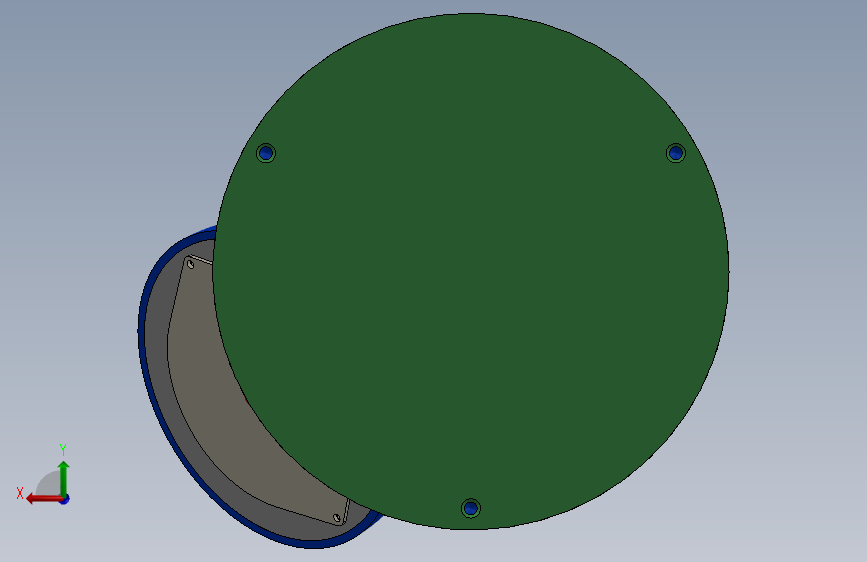Click the gray plane quadrant of the triad
This screenshot has width=867, height=562.
pos(48,484)
